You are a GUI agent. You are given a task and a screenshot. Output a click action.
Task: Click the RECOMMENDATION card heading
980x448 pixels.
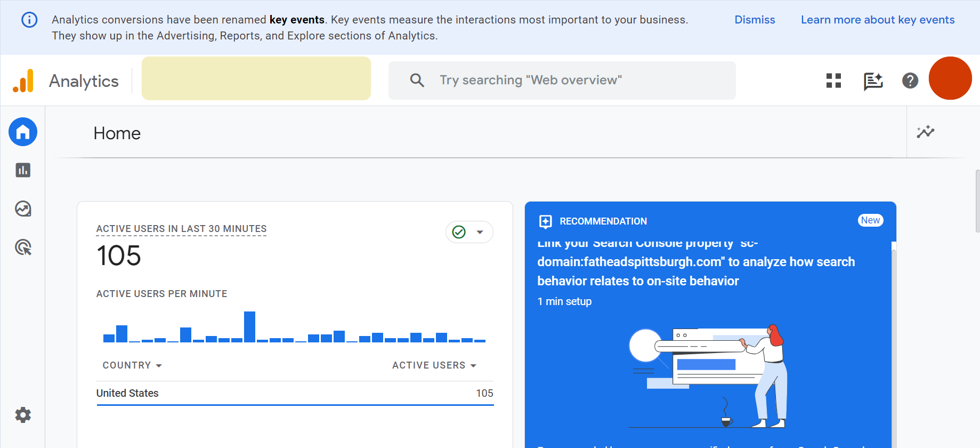(x=603, y=221)
